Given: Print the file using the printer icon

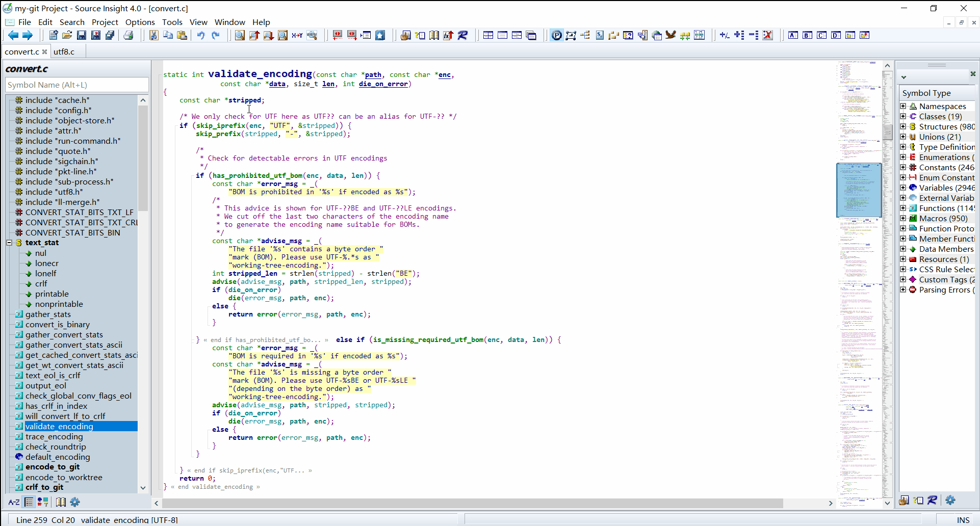Looking at the screenshot, I should (128, 35).
